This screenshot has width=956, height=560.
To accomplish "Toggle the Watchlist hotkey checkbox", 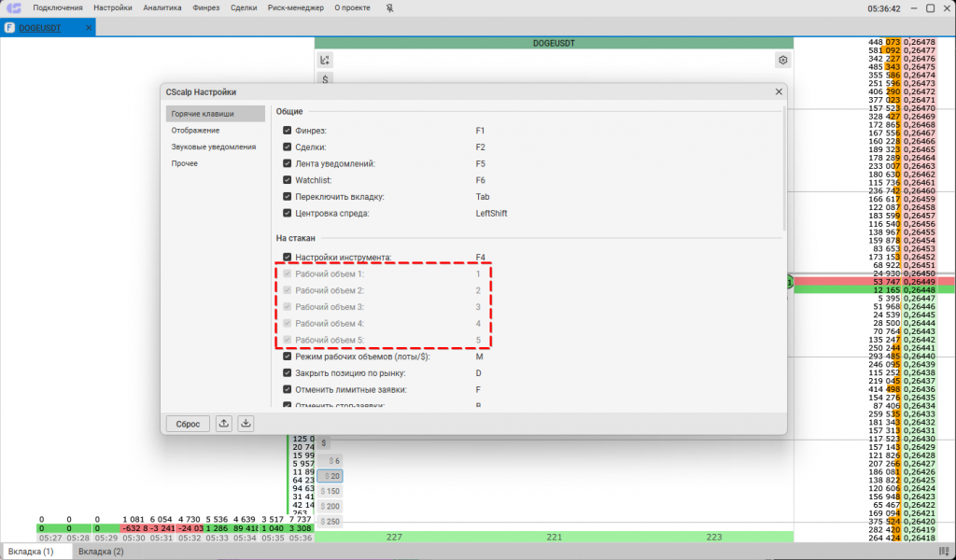I will tap(288, 180).
